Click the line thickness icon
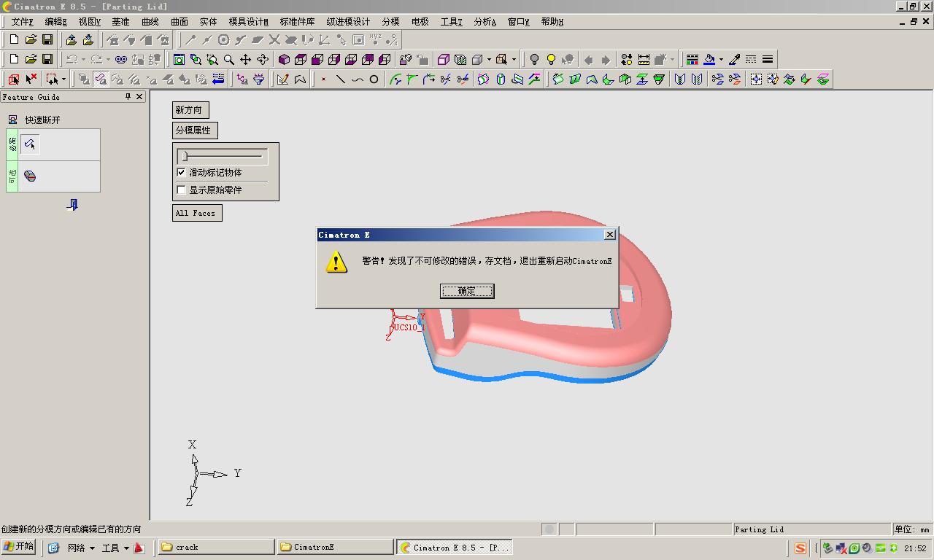The width and height of the screenshot is (934, 560). (768, 59)
